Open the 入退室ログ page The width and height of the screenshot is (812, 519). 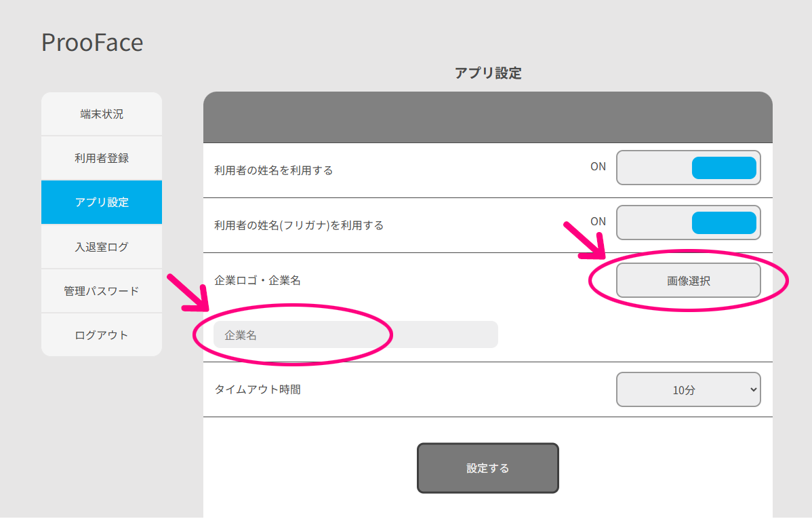pyautogui.click(x=102, y=247)
